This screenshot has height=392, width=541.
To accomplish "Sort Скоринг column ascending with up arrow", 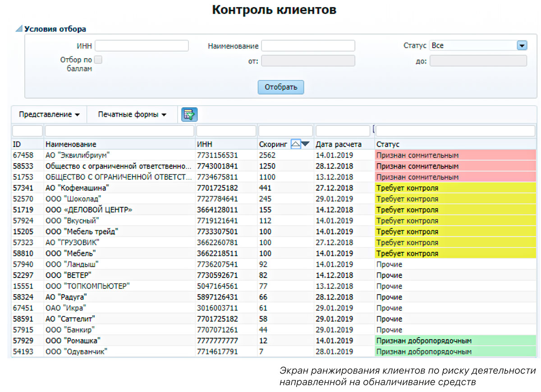I will tap(296, 144).
